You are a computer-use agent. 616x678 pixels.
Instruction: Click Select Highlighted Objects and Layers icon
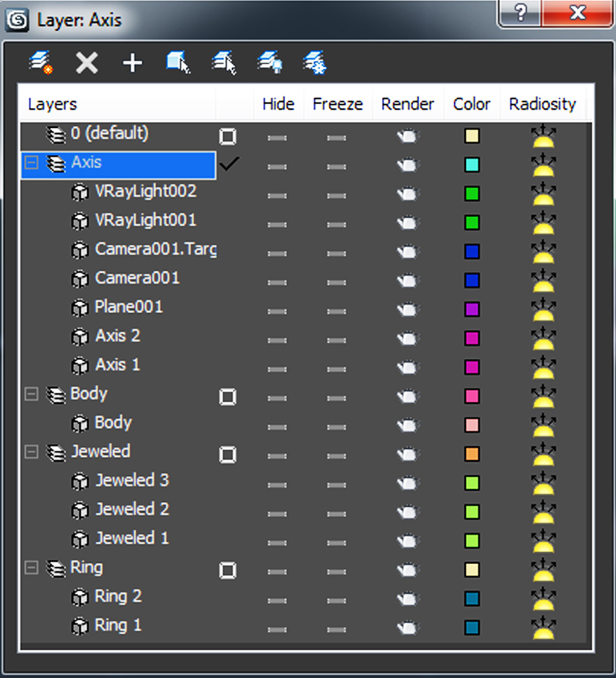click(178, 63)
